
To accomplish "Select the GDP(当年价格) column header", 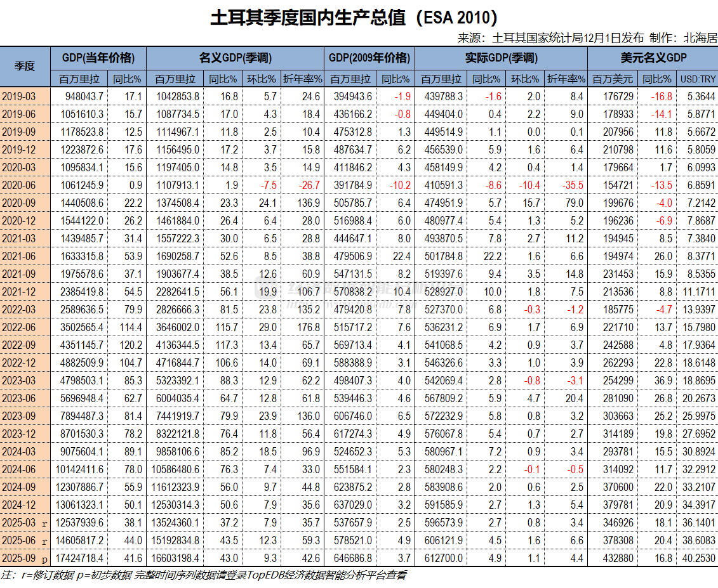I will (x=98, y=57).
